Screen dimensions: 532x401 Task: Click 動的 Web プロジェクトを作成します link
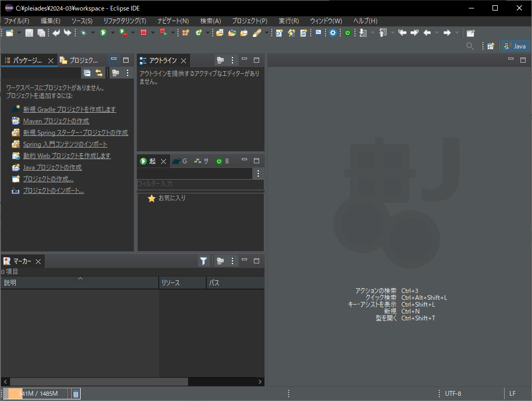67,156
